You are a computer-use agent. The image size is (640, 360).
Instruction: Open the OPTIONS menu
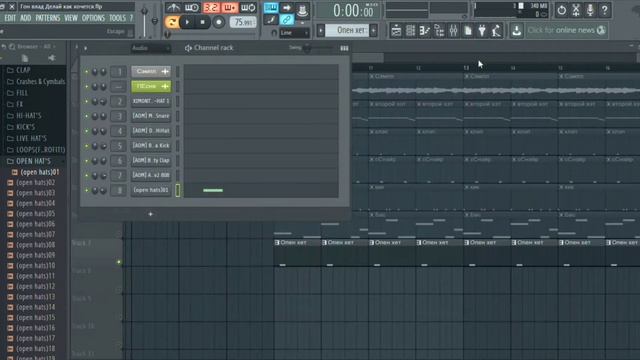point(93,18)
